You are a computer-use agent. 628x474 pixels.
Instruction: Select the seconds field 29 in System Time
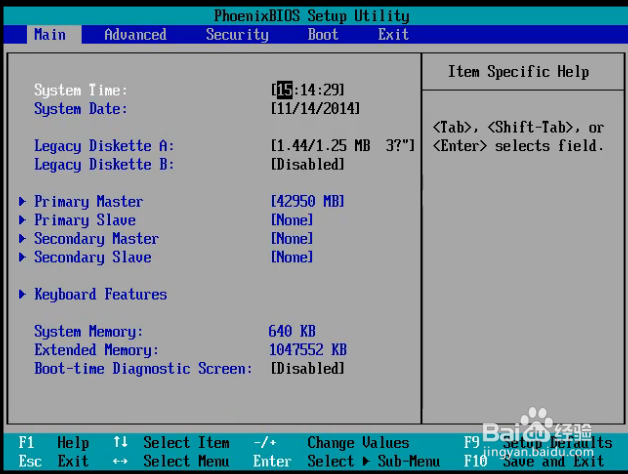click(x=331, y=90)
